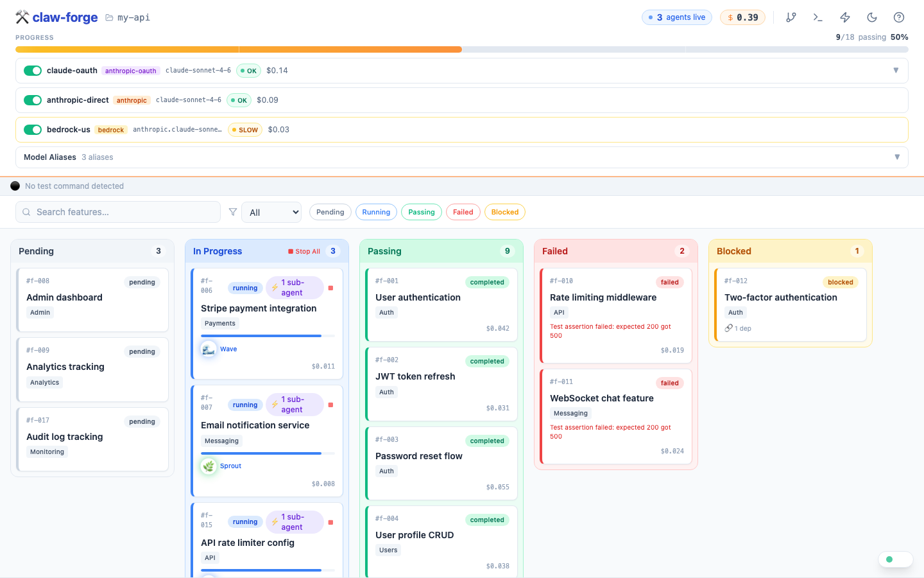Click 1 sub-agent badge on API rate limiter

point(295,522)
